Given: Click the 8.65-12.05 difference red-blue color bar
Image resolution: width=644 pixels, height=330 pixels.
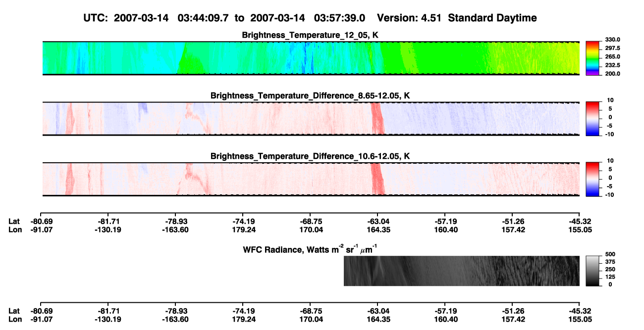Looking at the screenshot, I should 593,118.
